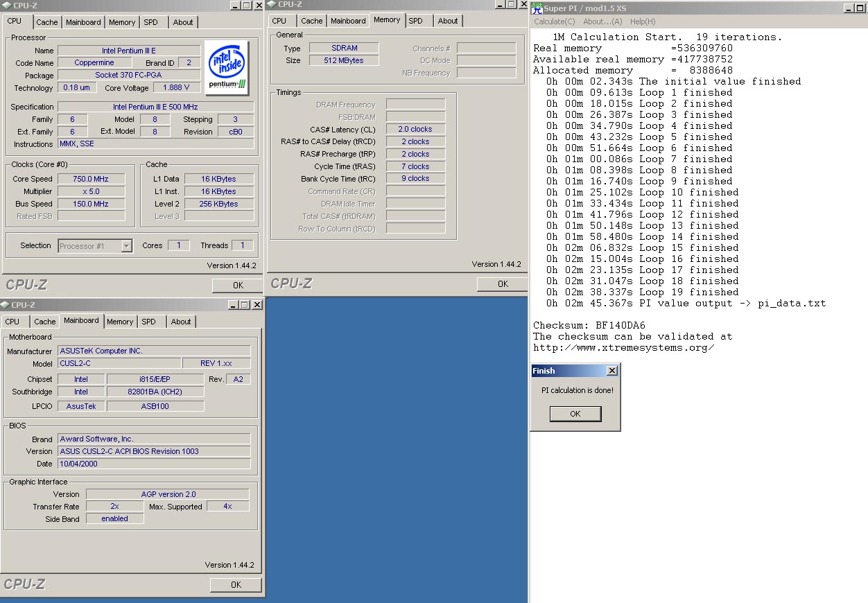Click the Level 2 256 KBytes cache value
Screen dimensions: 868x603
pyautogui.click(x=219, y=204)
